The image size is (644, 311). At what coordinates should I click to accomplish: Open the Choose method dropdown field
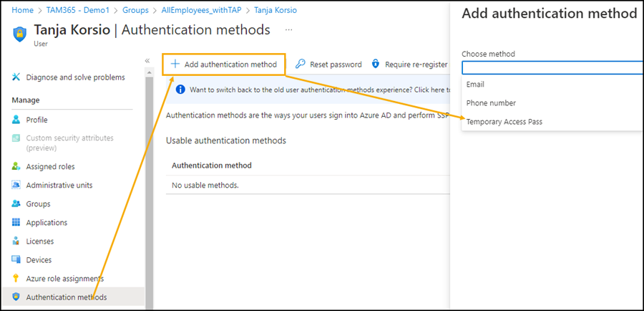[x=553, y=67]
